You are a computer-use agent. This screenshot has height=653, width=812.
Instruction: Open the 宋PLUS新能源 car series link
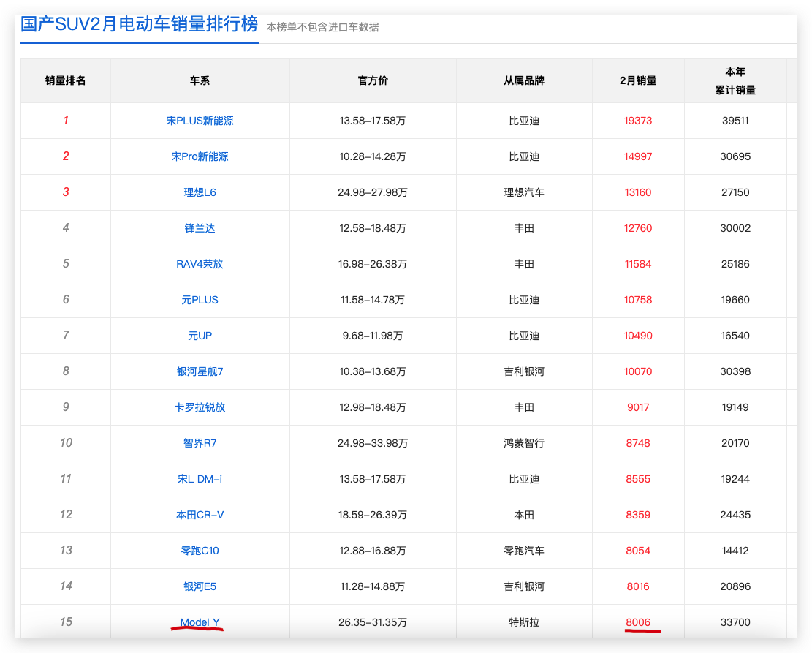click(x=200, y=121)
